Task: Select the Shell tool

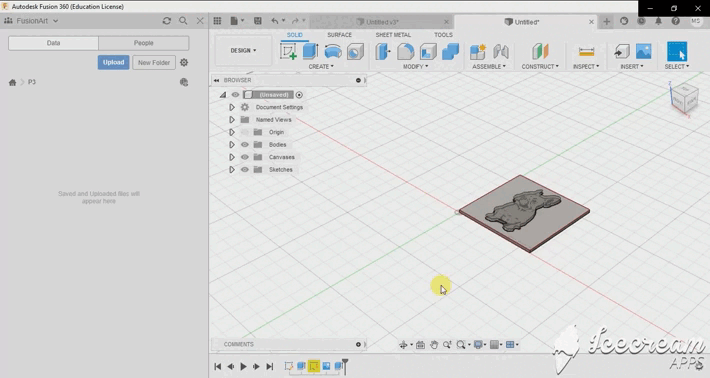Action: 428,52
